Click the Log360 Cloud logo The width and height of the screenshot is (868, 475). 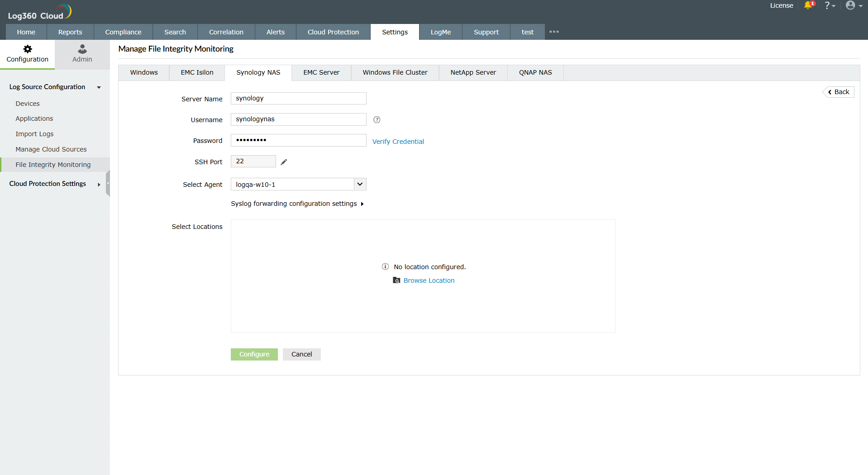tap(39, 12)
